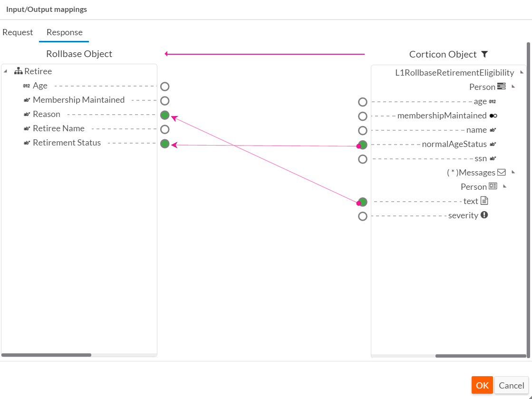Select the severity connector circle

point(363,216)
